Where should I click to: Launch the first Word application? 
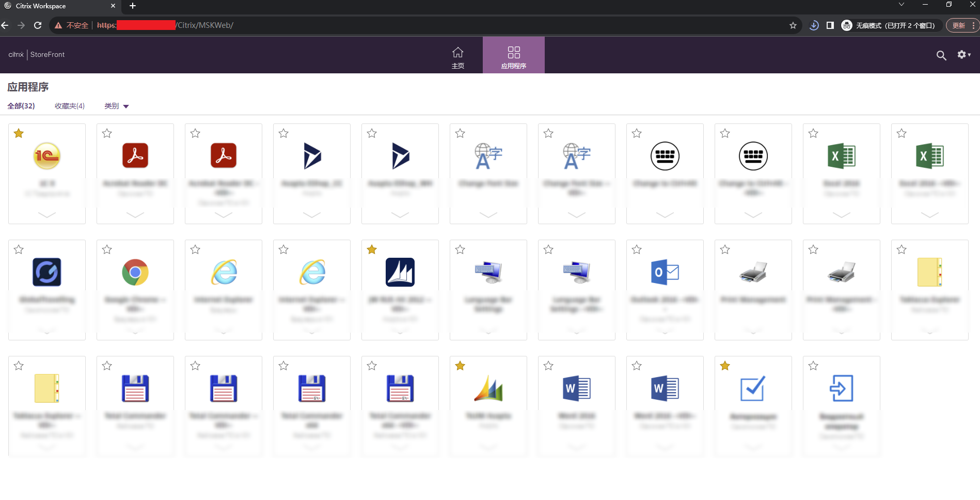click(576, 388)
